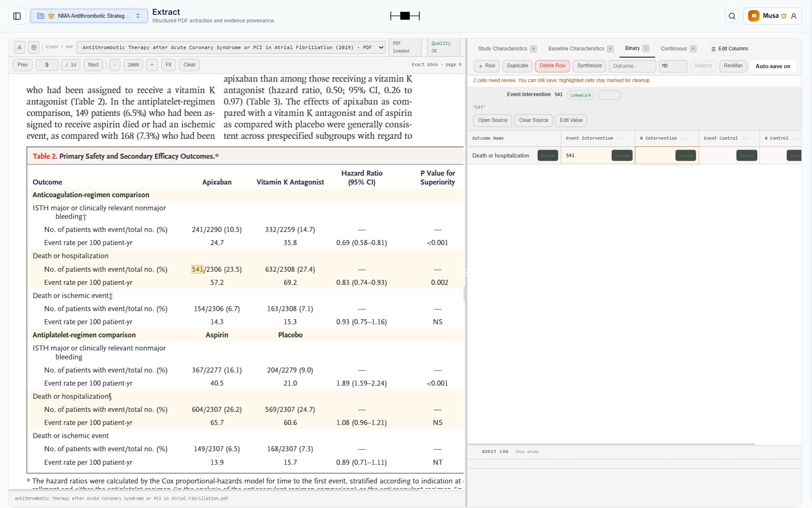Click 604/2307 (26.2) in the PDF table
The height and width of the screenshot is (508, 812).
pos(217,409)
